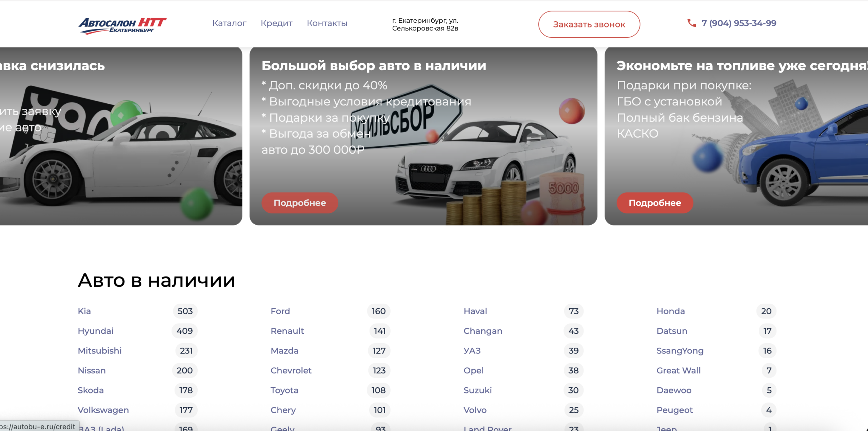868x431 pixels.
Task: Open the SsangYong brand listing
Action: [x=680, y=351]
